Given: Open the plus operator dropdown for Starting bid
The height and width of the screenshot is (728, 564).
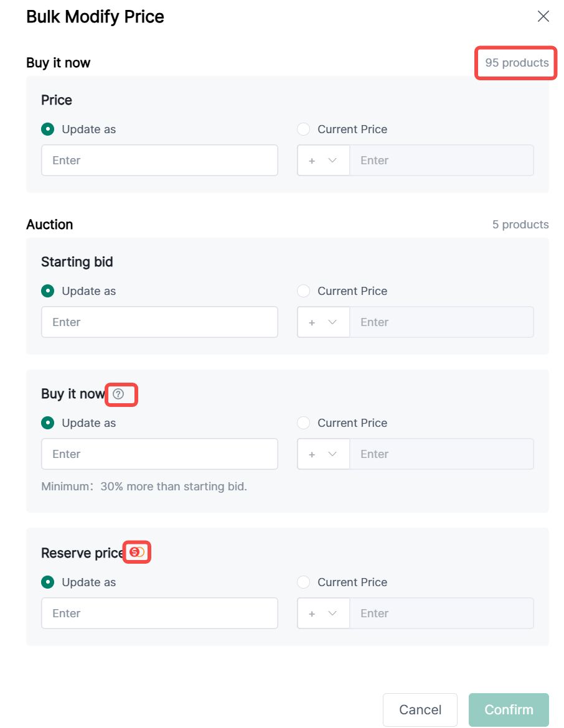Looking at the screenshot, I should (x=323, y=322).
